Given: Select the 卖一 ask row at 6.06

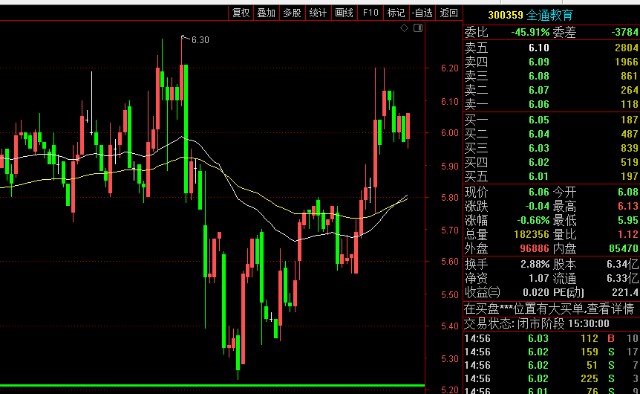Looking at the screenshot, I should [x=551, y=104].
